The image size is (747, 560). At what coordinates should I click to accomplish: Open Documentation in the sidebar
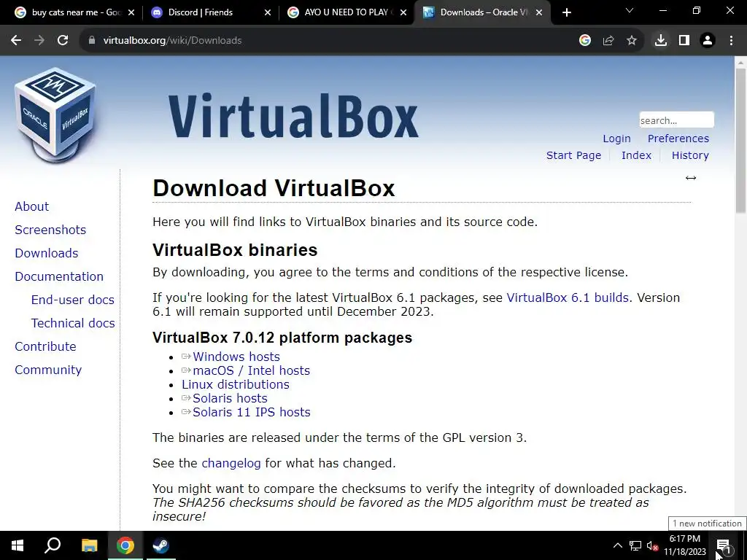(59, 276)
